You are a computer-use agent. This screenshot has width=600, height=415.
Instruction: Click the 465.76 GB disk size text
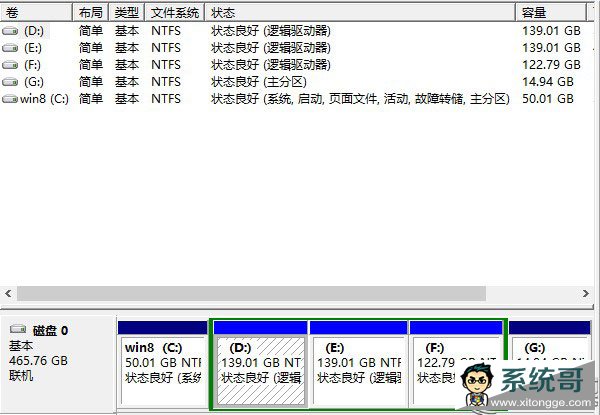[x=38, y=360]
